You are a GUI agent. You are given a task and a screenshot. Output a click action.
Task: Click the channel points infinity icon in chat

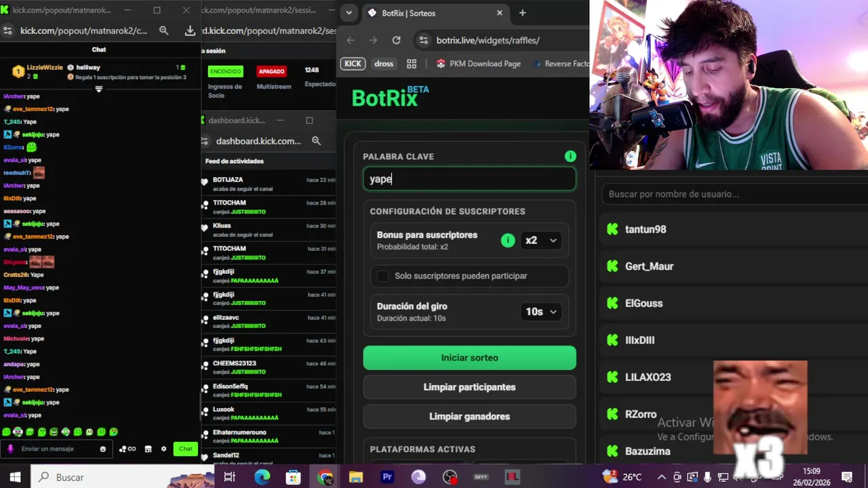(127, 449)
